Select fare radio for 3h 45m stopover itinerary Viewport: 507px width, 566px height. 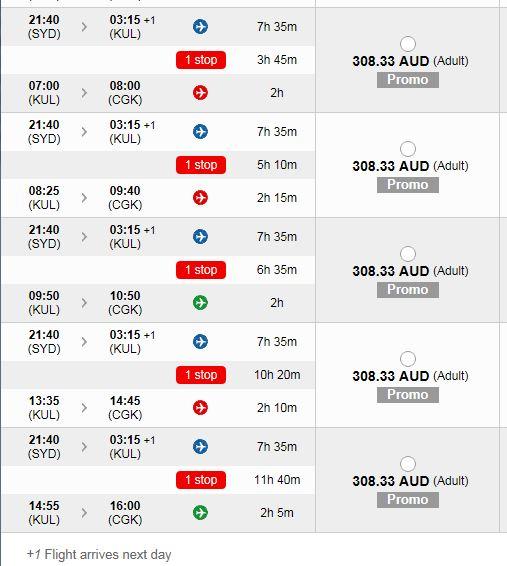tap(408, 44)
